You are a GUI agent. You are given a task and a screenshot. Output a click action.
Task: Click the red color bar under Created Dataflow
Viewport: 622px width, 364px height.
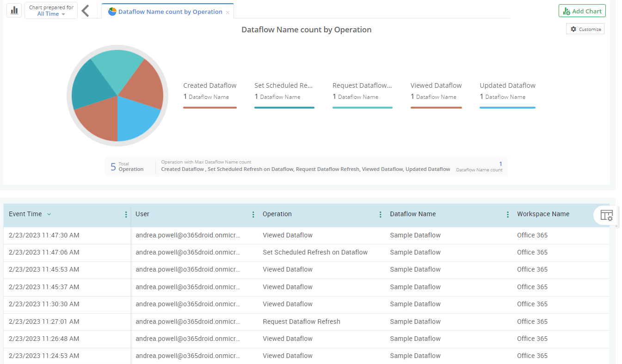coord(210,107)
